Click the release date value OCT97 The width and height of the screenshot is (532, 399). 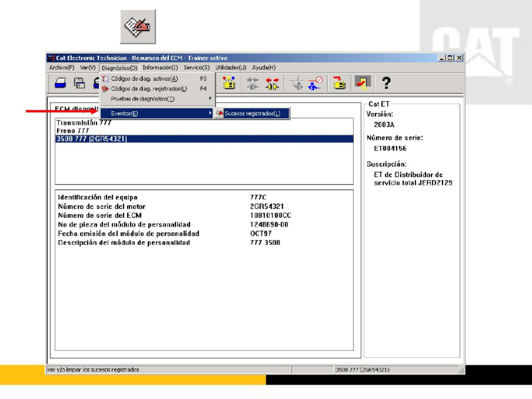click(261, 233)
